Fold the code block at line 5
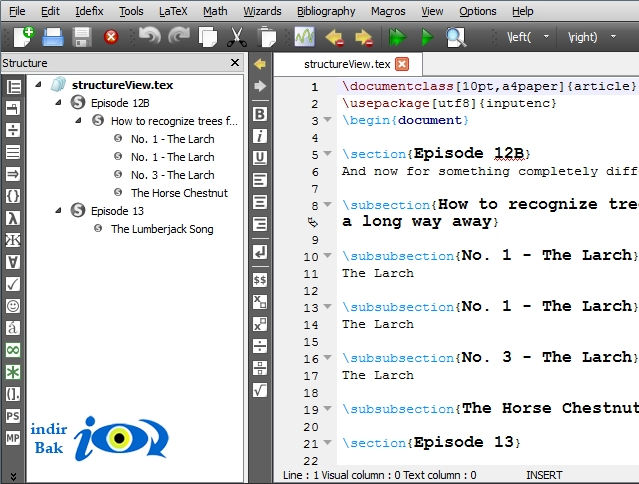Image resolution: width=639 pixels, height=484 pixels. (327, 154)
